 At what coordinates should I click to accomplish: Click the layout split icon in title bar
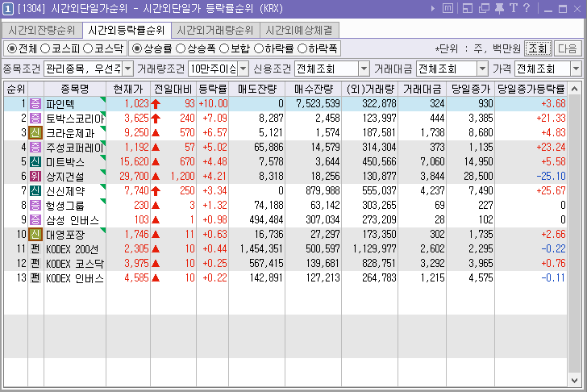click(467, 8)
